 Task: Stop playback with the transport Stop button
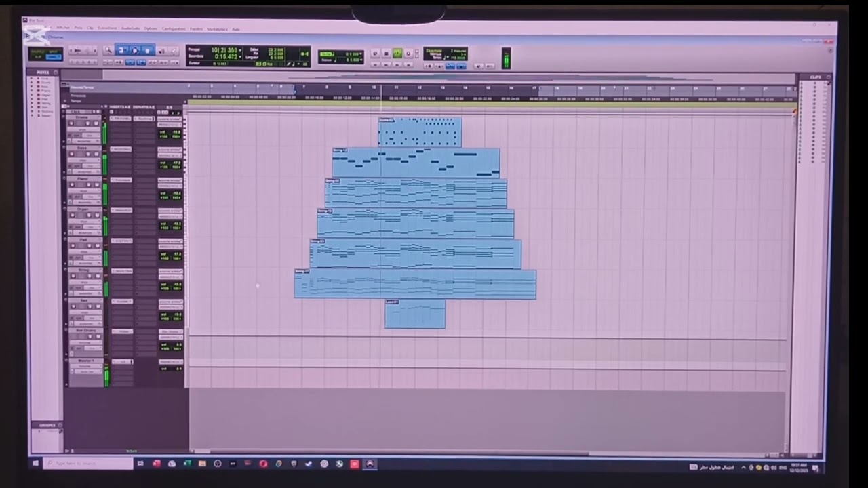tap(387, 54)
